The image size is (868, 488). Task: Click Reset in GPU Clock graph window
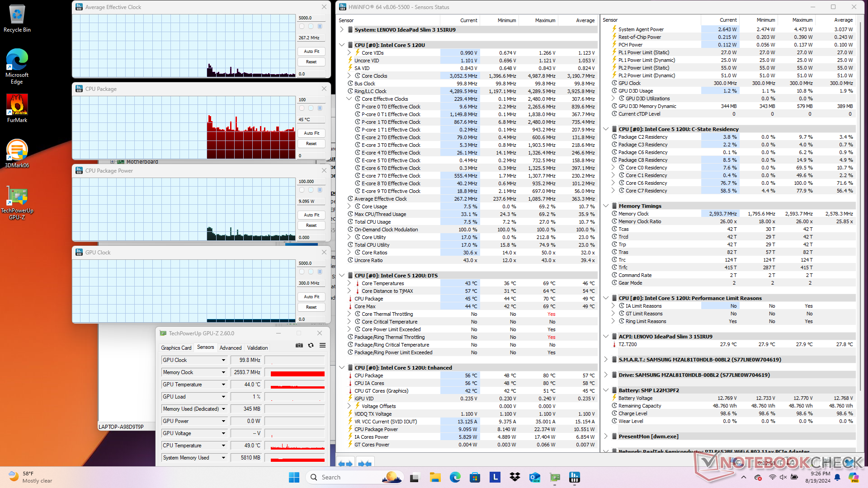tap(311, 307)
